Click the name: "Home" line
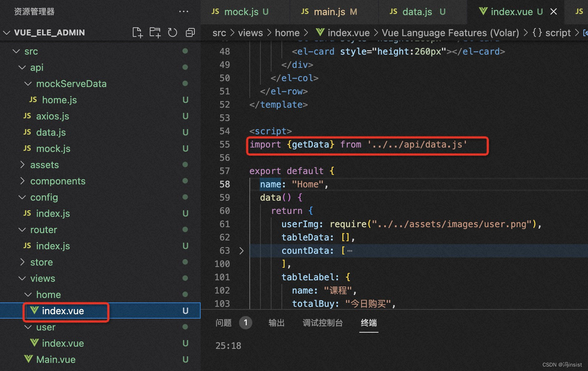This screenshot has width=588, height=371. (294, 184)
